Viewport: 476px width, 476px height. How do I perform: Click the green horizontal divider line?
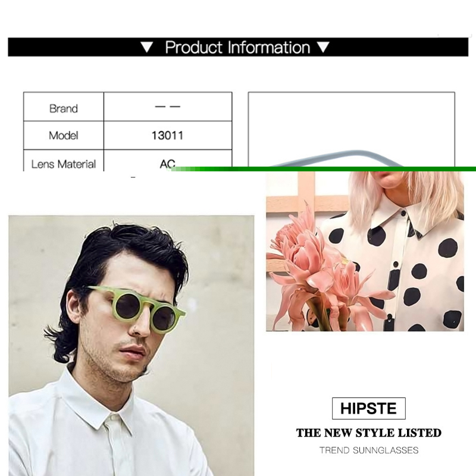pos(323,169)
